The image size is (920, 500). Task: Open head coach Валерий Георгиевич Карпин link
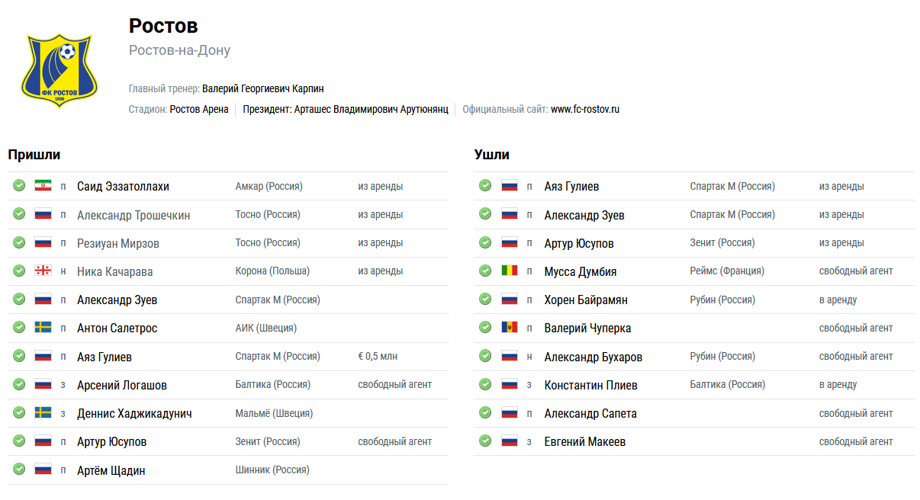click(x=263, y=89)
